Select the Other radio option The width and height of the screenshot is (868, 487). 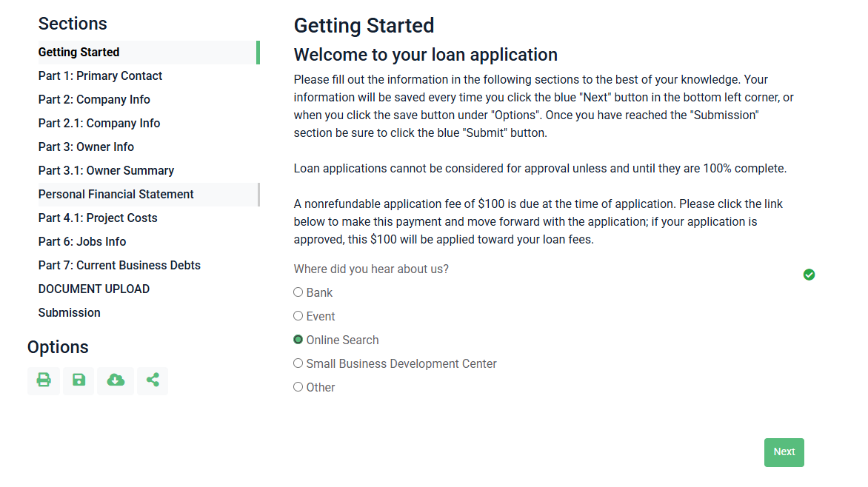[x=298, y=387]
